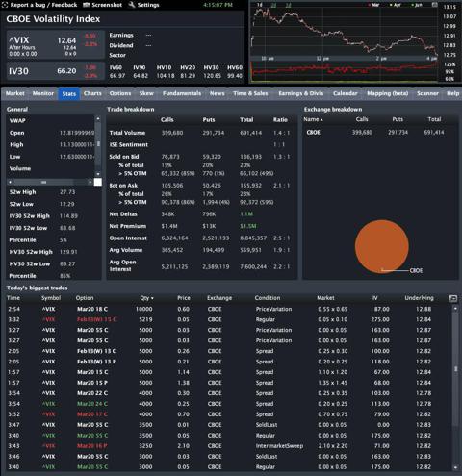Open the Earnings & Divis tab
462x476 pixels.
(x=301, y=93)
